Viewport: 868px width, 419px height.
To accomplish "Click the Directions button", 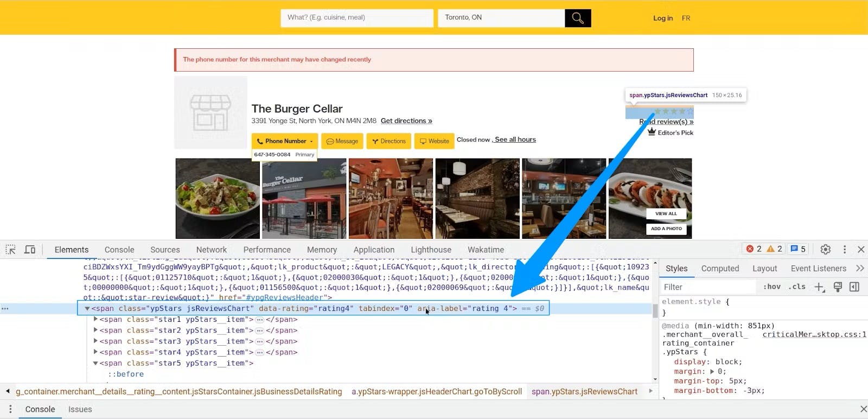I will [389, 141].
